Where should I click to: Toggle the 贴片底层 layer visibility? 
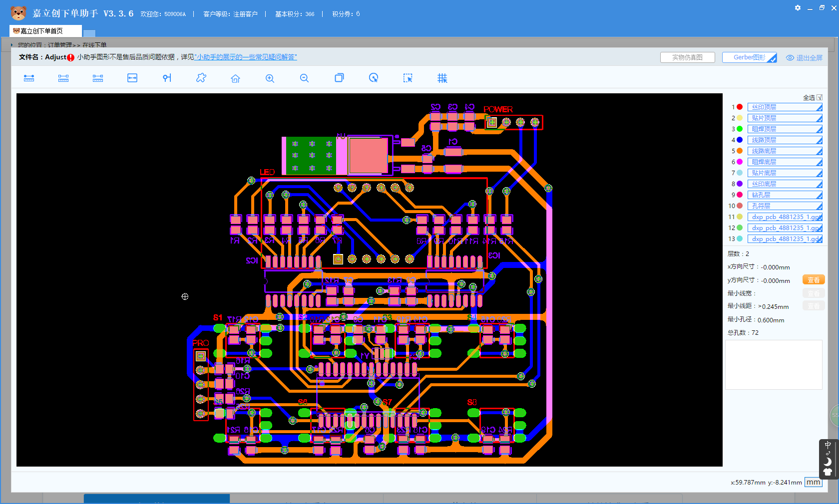[x=785, y=173]
